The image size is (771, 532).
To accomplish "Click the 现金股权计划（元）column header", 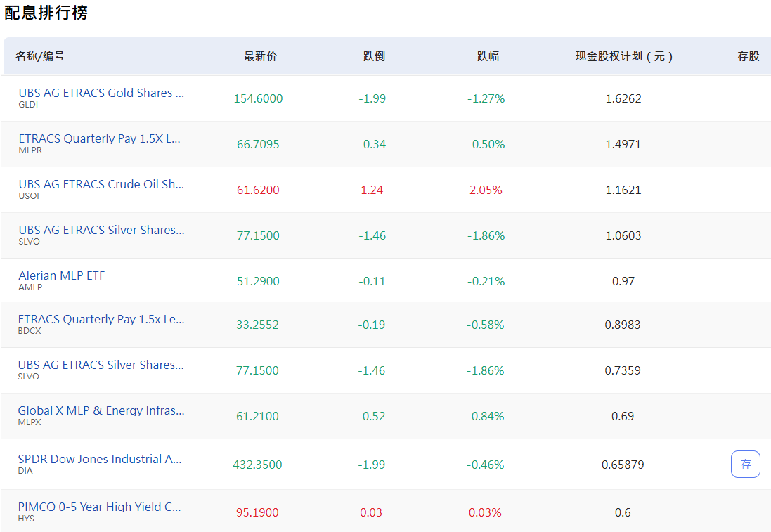I will pos(624,56).
